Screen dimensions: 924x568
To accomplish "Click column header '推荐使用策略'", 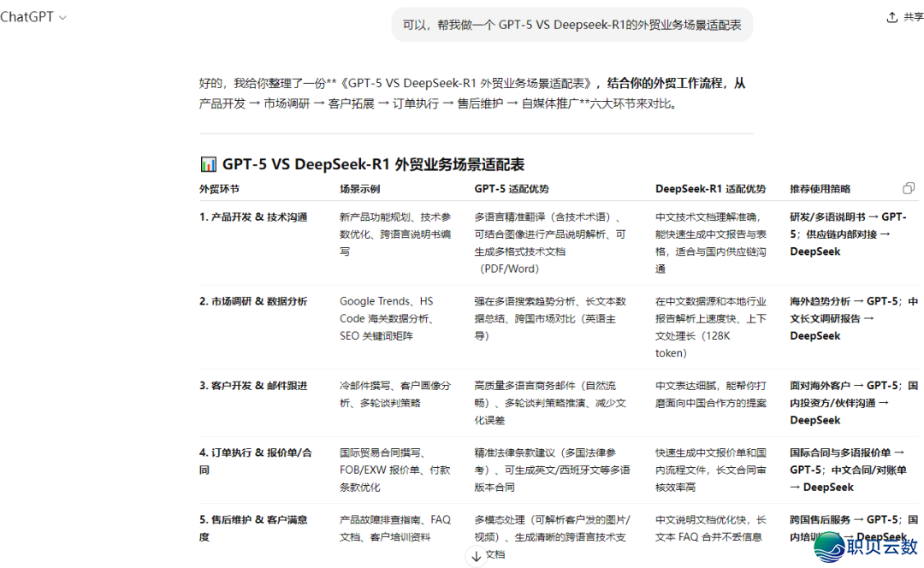I will click(x=820, y=189).
